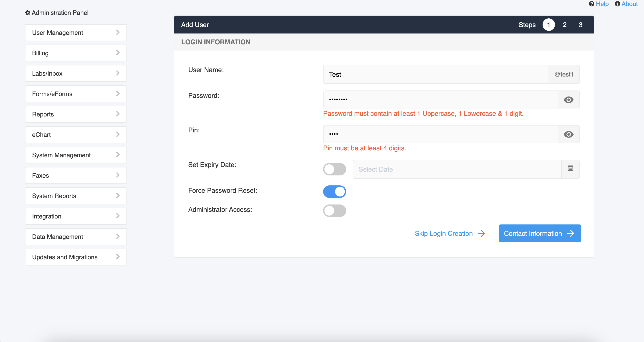Click the Administration Panel gear icon
Image resolution: width=644 pixels, height=342 pixels.
tap(27, 12)
